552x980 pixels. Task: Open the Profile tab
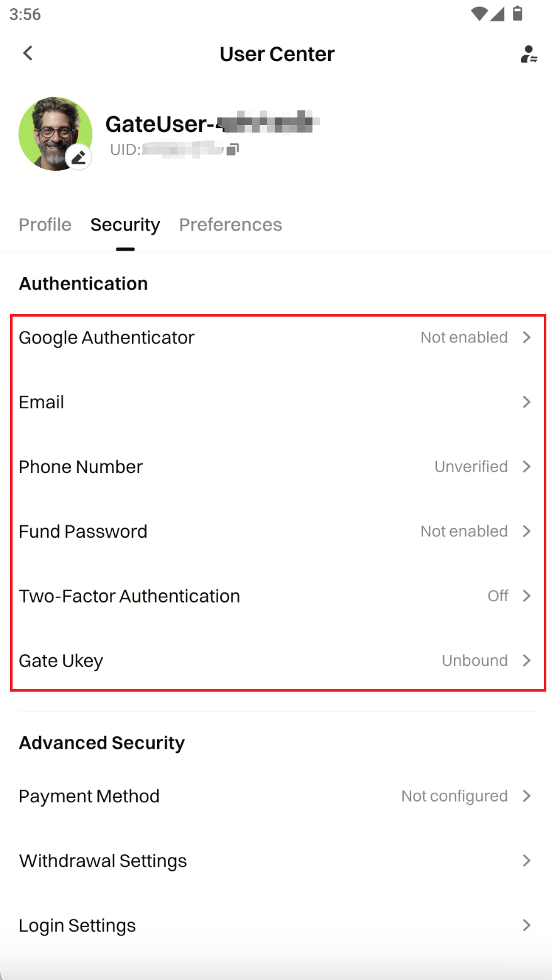coord(45,225)
